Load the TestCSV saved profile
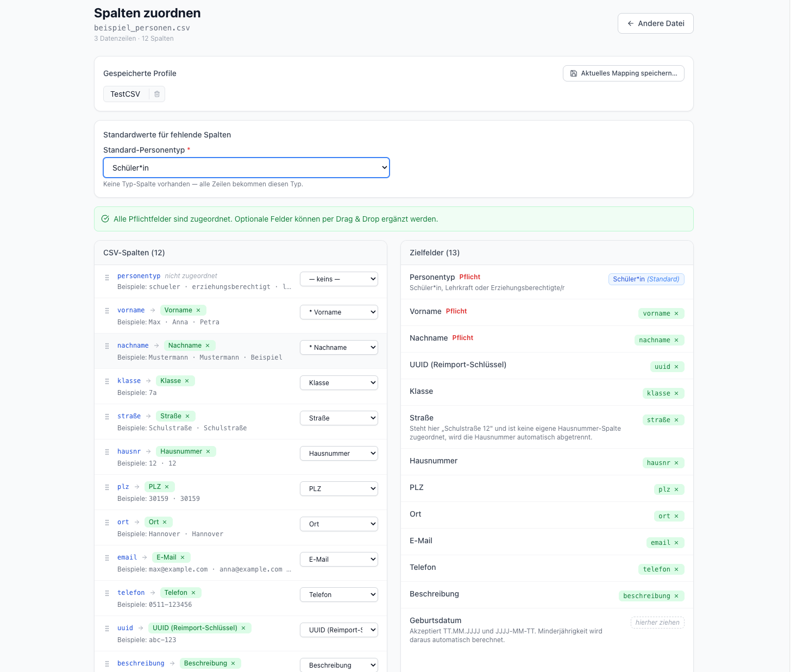 click(125, 94)
